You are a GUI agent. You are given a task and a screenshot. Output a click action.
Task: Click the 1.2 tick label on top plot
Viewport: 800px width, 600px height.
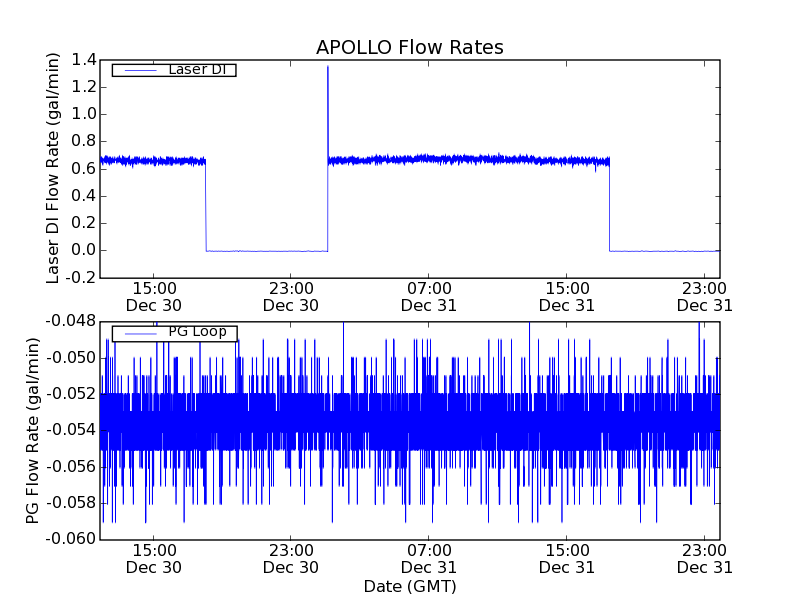84,87
